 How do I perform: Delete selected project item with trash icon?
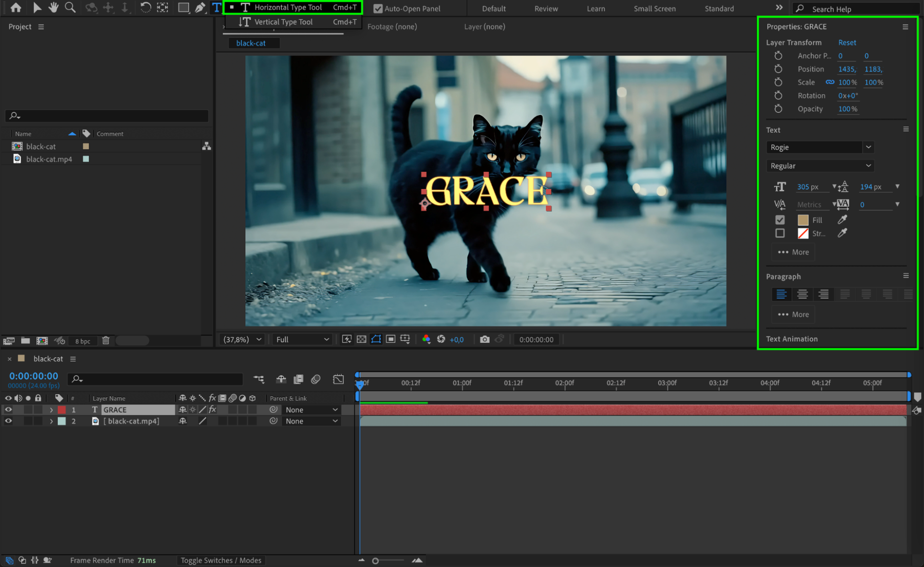click(x=106, y=341)
